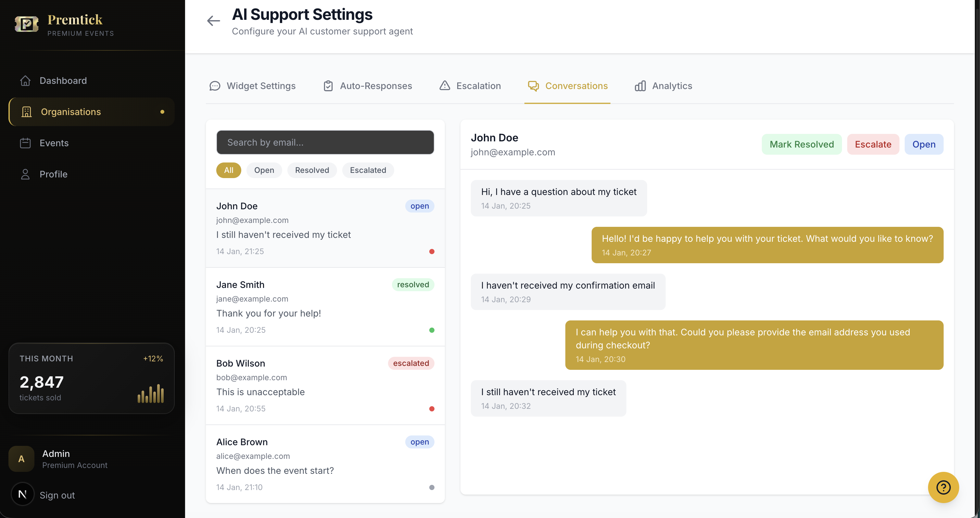This screenshot has height=518, width=980.
Task: Click the Sign out link
Action: click(57, 495)
